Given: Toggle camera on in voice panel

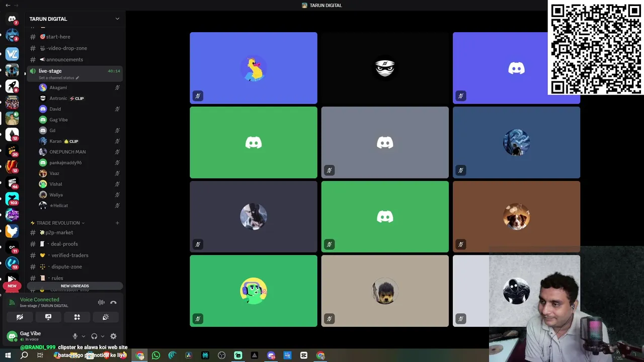Looking at the screenshot, I should pos(20,317).
